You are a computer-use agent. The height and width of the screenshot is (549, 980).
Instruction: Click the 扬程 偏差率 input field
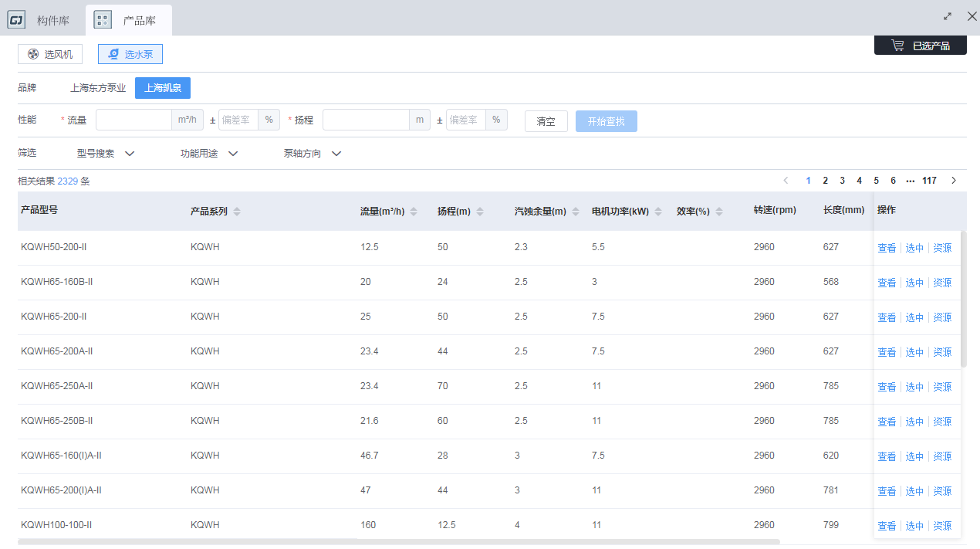[466, 120]
